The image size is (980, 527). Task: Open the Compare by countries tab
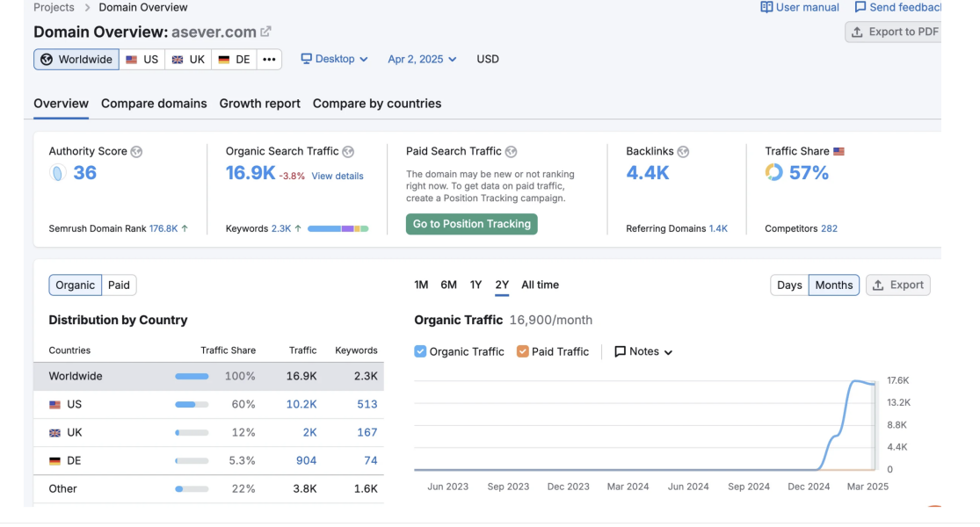[377, 104]
